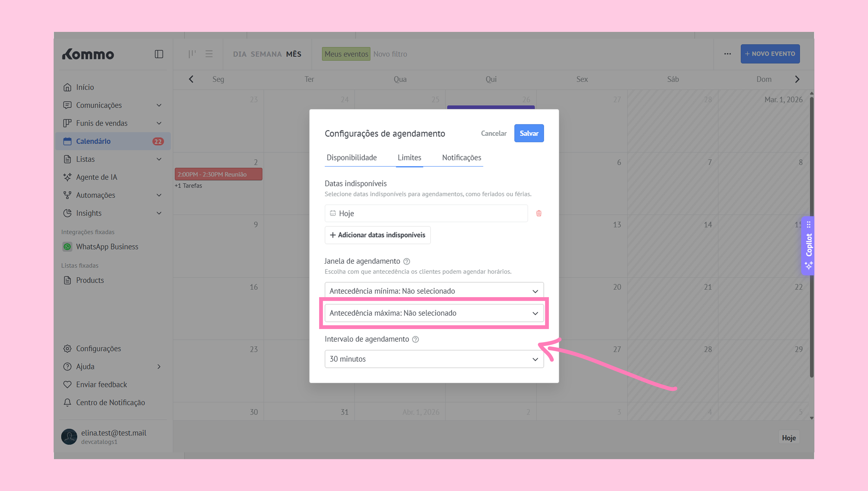The image size is (868, 491).
Task: Open the Copilot side panel
Action: [808, 246]
